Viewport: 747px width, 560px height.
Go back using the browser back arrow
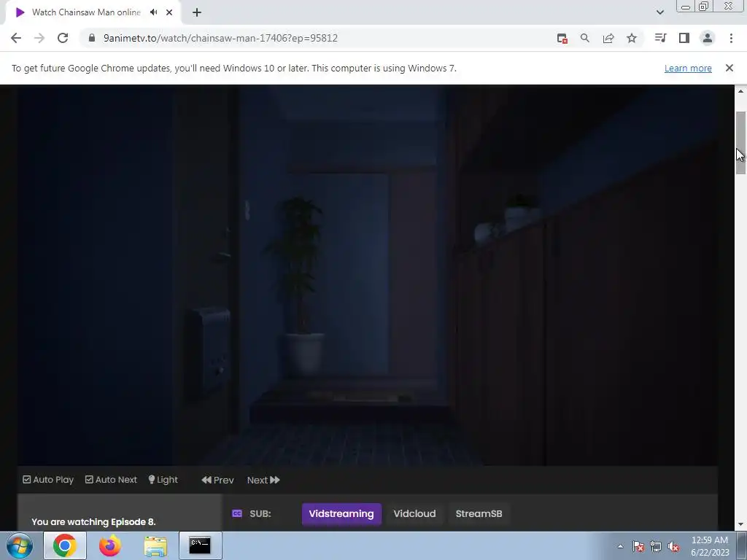pyautogui.click(x=16, y=38)
